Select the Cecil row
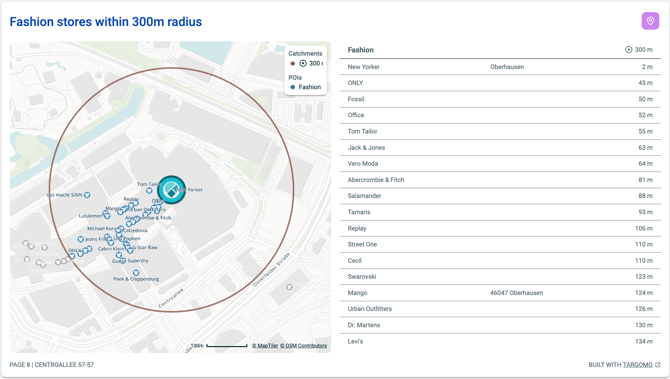 (500, 261)
